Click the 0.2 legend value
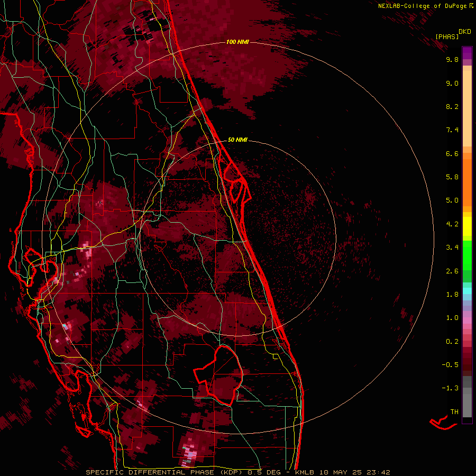Image resolution: width=476 pixels, height=476 pixels. 452,342
